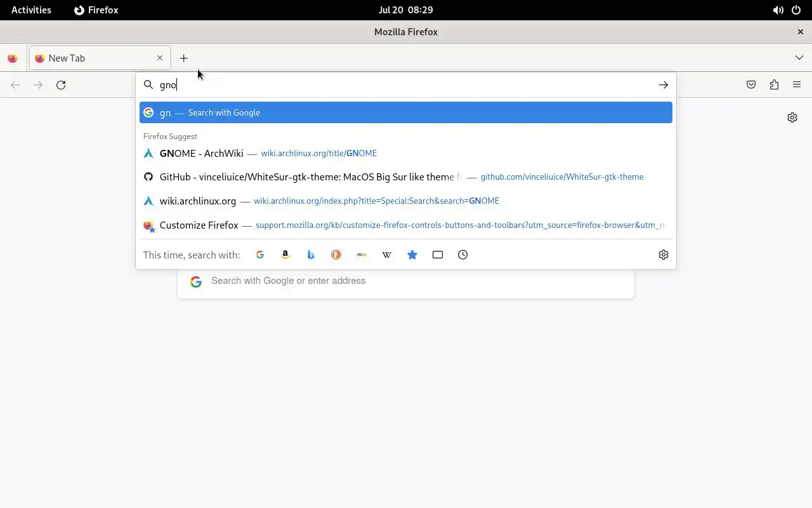Select 'gn — Search with Google' suggestion
This screenshot has width=812, height=508.
pyautogui.click(x=406, y=112)
